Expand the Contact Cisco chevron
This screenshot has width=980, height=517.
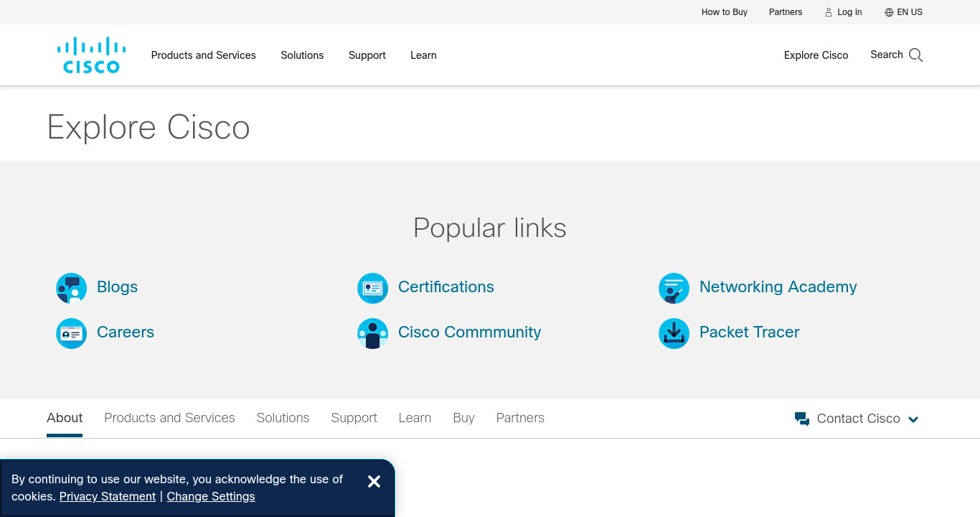(x=913, y=419)
